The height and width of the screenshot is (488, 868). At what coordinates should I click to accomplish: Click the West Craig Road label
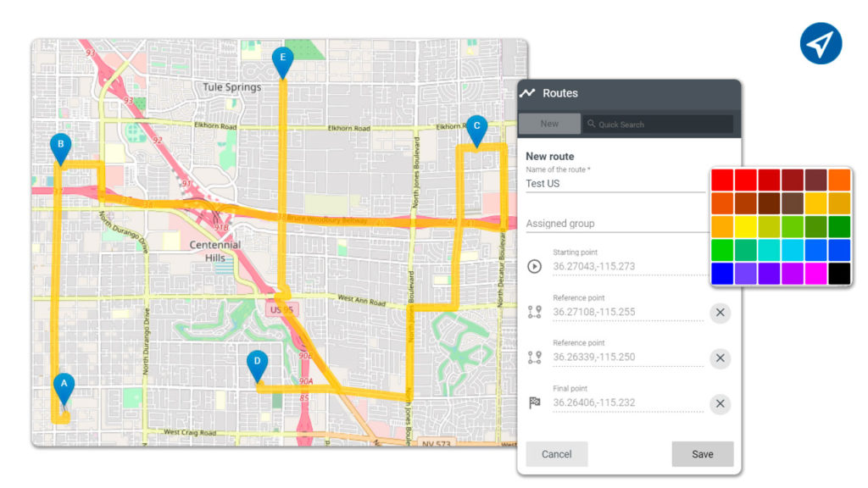tap(190, 432)
